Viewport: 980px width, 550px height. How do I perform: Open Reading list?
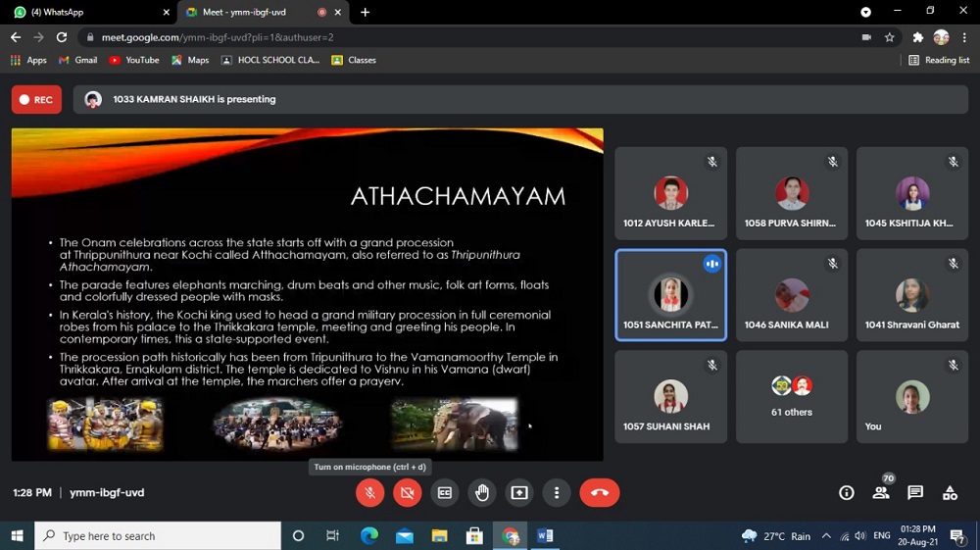(x=939, y=60)
